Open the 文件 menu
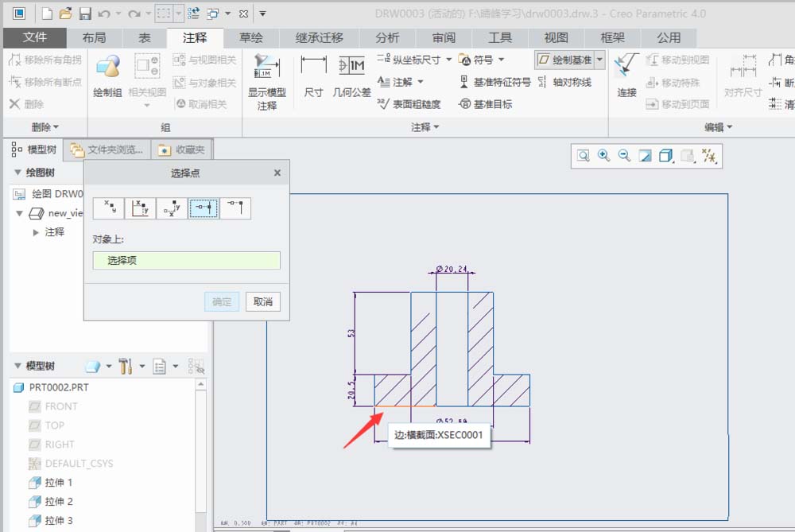The width and height of the screenshot is (795, 532). [34, 37]
